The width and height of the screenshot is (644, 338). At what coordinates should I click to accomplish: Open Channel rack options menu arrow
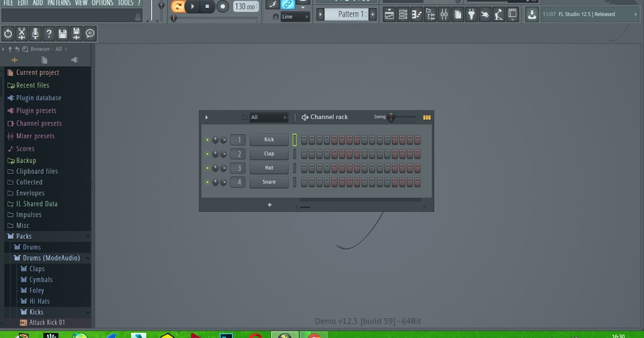click(x=207, y=117)
